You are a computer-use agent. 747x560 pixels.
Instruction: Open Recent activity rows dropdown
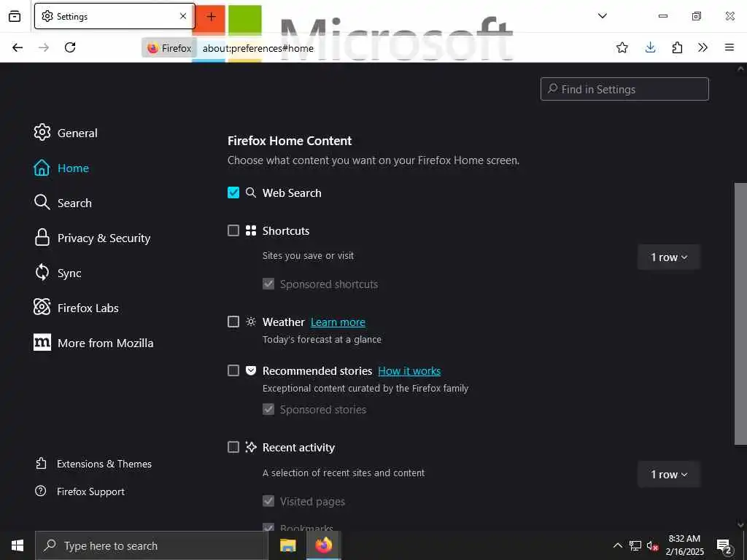(669, 474)
